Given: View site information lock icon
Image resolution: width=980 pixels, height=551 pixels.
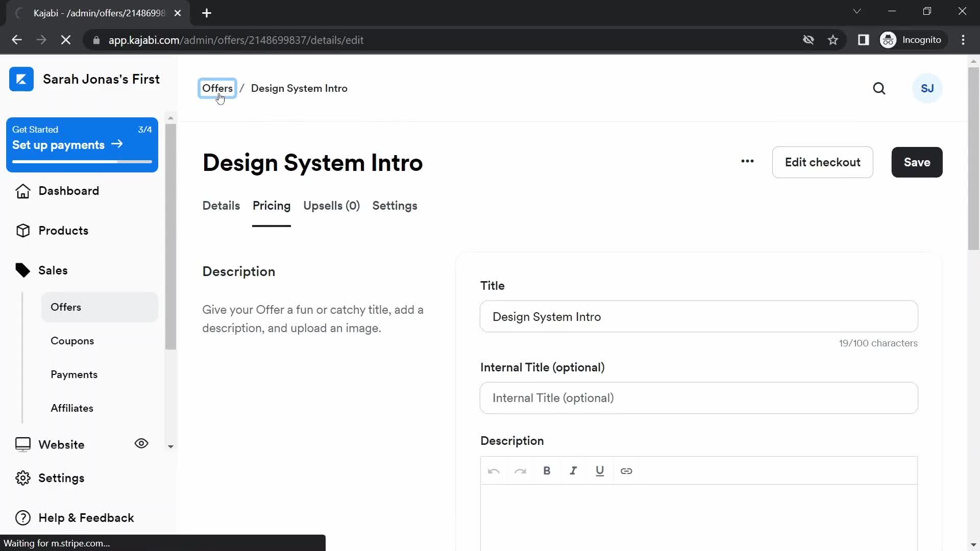Looking at the screenshot, I should click(96, 40).
